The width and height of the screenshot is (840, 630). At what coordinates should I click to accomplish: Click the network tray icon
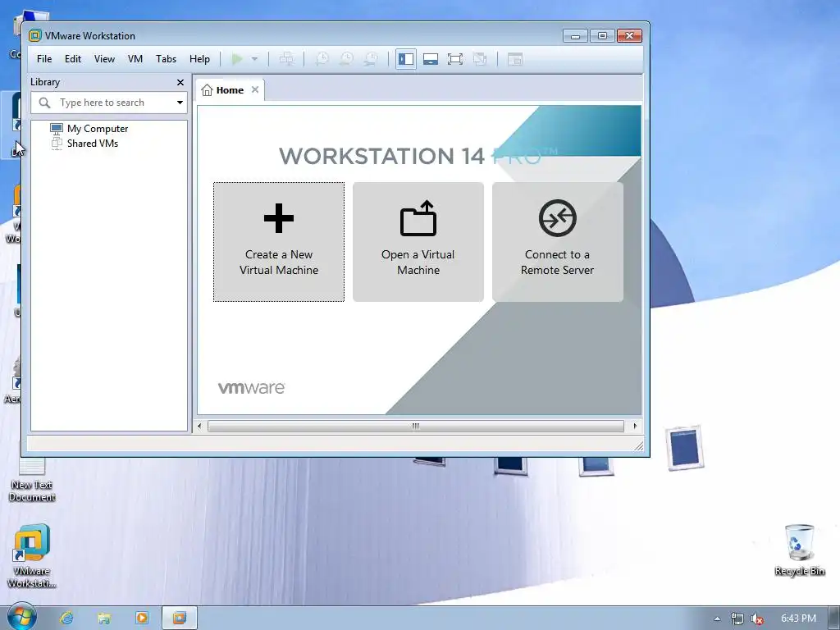pyautogui.click(x=737, y=619)
